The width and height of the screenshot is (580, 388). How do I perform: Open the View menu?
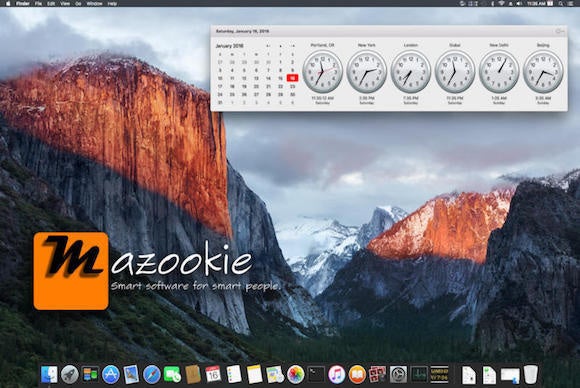pos(65,3)
